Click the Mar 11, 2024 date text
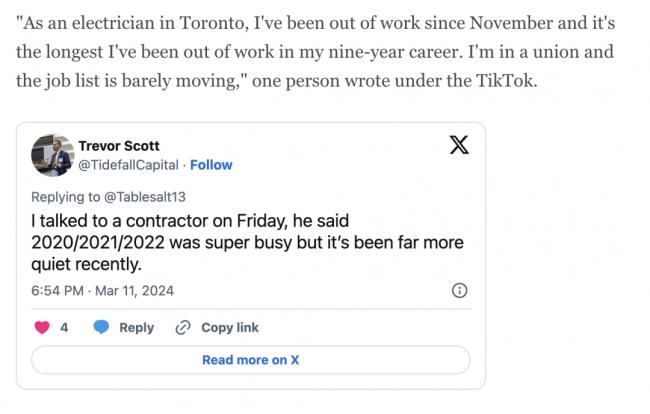The height and width of the screenshot is (414, 650). click(134, 291)
